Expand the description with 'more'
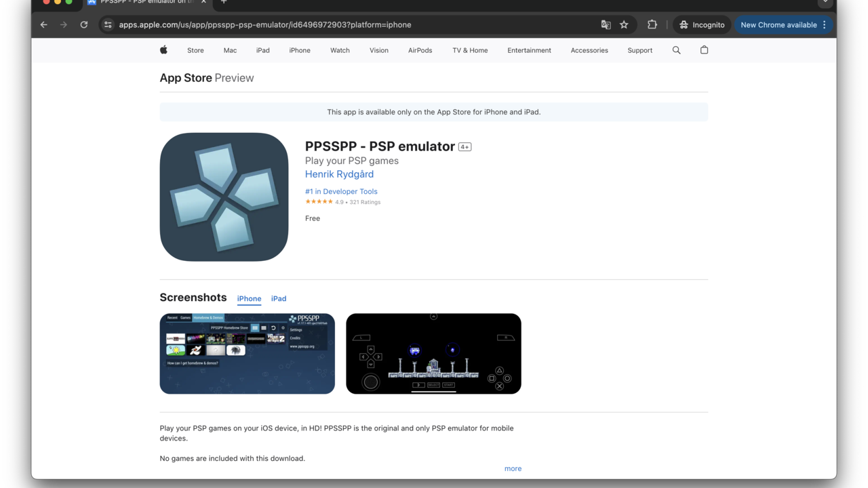 513,468
